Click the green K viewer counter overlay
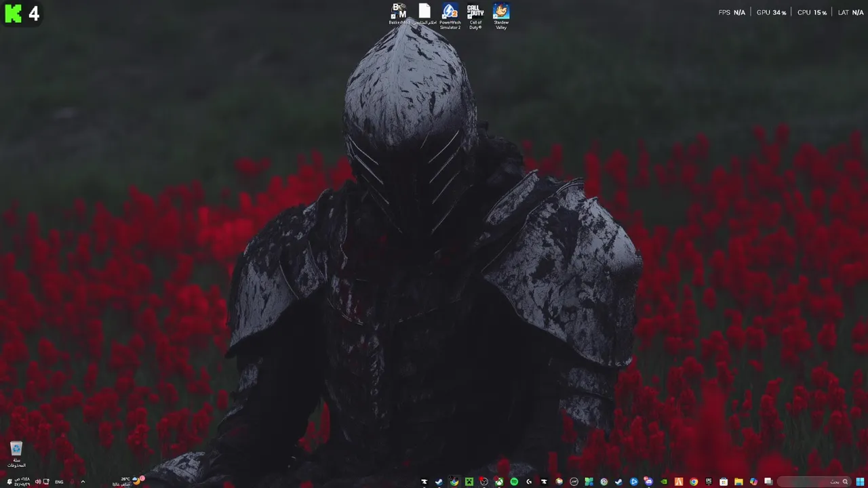Screen dimensions: 868x488 coord(22,13)
